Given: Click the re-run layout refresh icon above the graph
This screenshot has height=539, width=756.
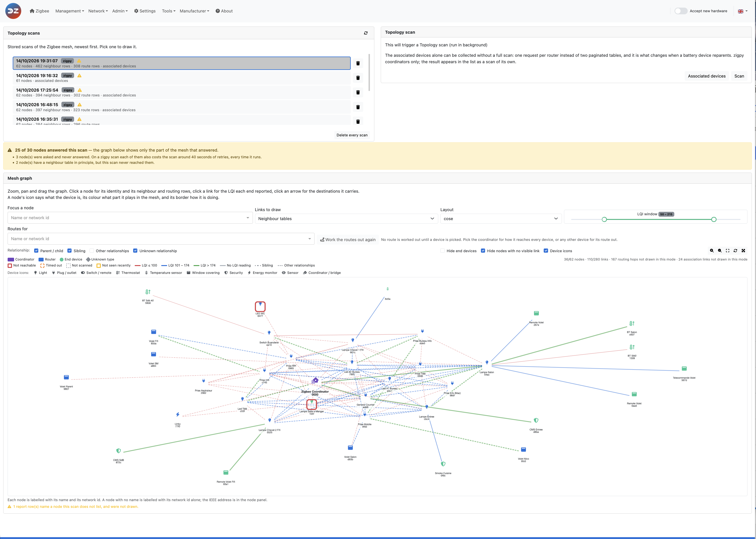Looking at the screenshot, I should (x=735, y=251).
